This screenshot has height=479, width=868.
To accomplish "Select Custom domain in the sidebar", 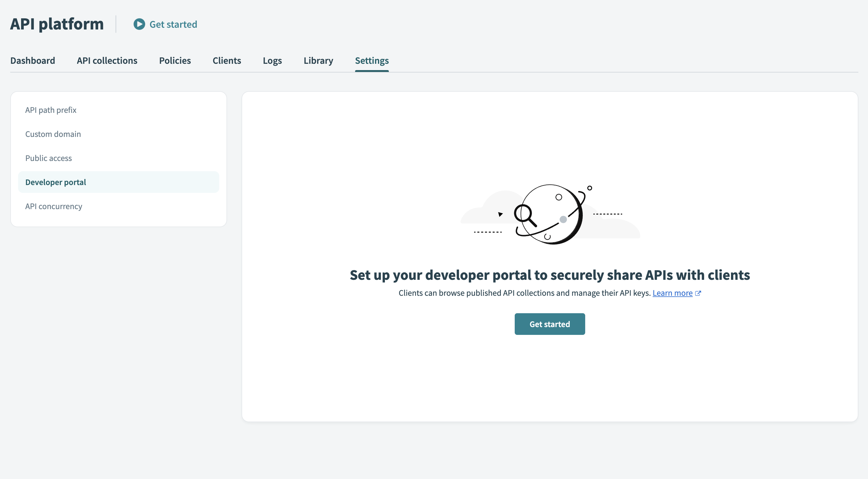I will [53, 134].
